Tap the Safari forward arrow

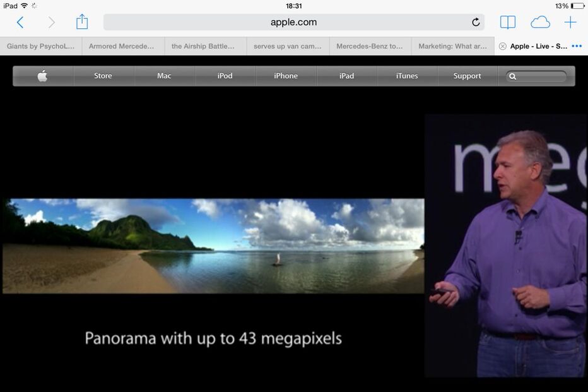(51, 23)
